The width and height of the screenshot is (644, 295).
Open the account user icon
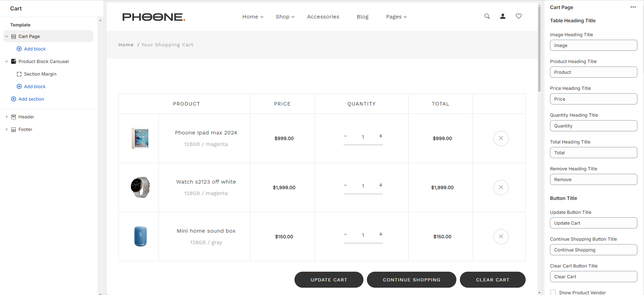click(x=503, y=16)
